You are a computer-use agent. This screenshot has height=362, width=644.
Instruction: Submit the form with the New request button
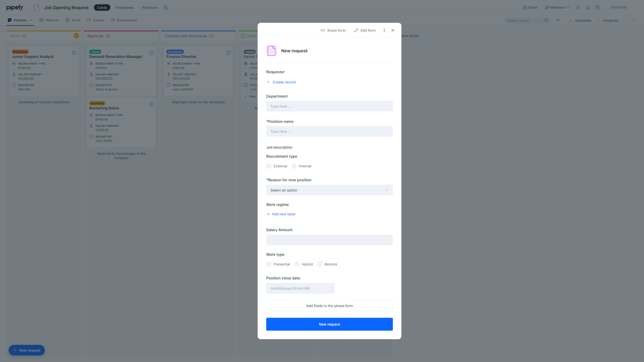pyautogui.click(x=329, y=324)
